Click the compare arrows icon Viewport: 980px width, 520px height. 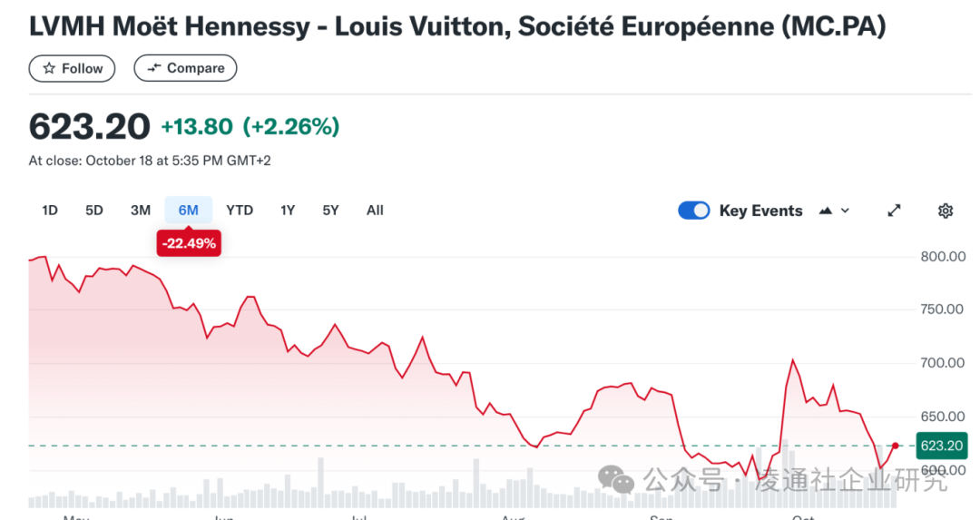coord(154,68)
